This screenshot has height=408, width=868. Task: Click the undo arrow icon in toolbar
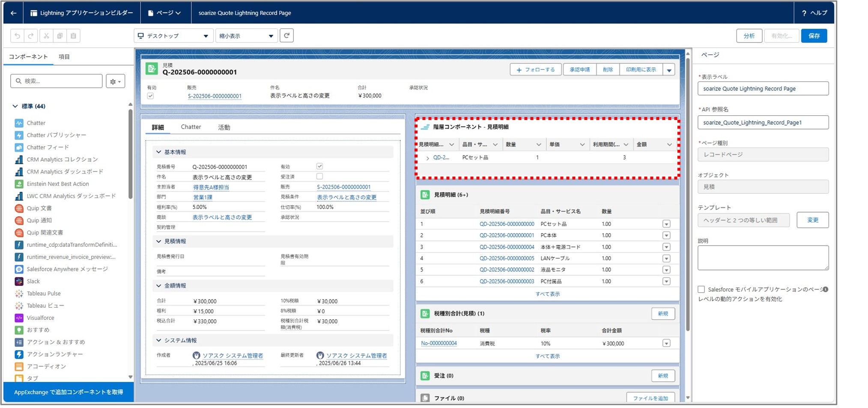(x=17, y=36)
